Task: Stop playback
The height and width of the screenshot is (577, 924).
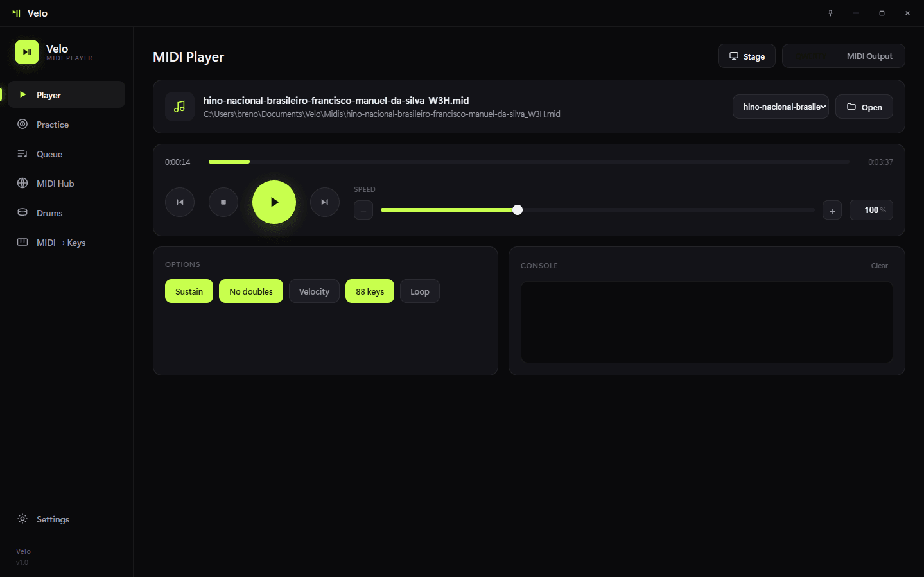Action: click(223, 202)
